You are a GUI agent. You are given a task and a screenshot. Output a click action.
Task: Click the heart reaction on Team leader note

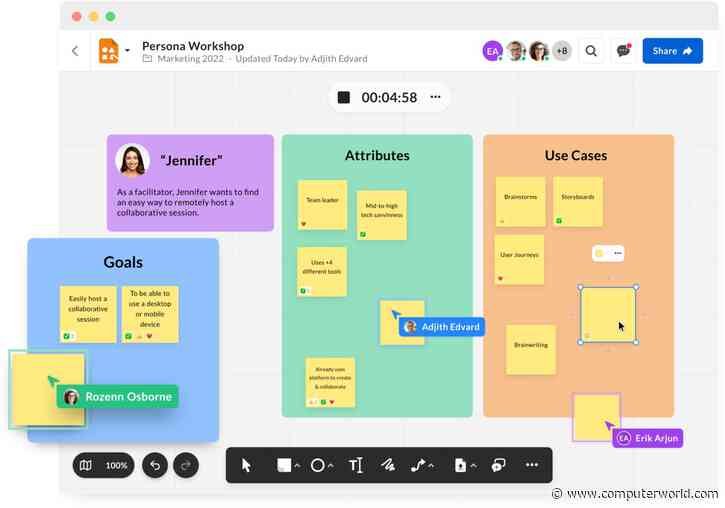coord(304,224)
